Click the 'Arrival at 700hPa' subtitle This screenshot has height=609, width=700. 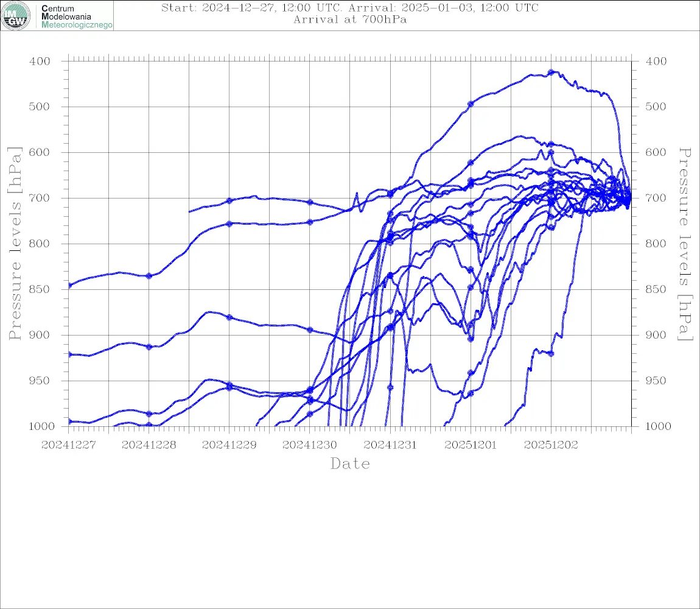(x=350, y=19)
